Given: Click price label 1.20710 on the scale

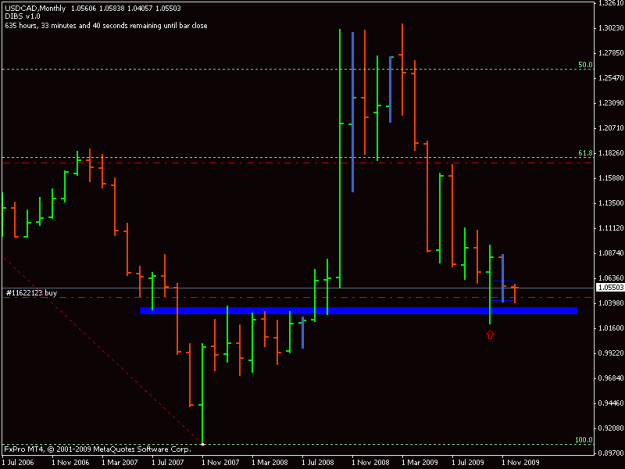Looking at the screenshot, I should (610, 128).
